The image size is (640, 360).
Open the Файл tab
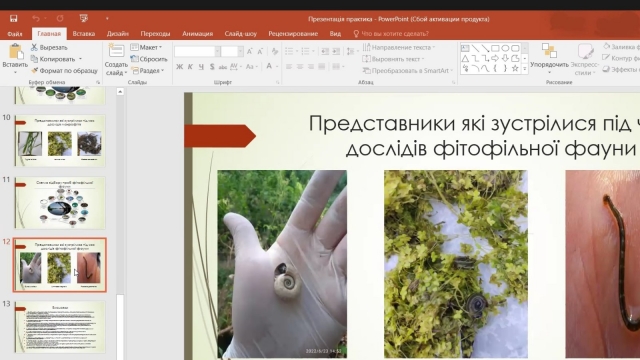click(15, 34)
